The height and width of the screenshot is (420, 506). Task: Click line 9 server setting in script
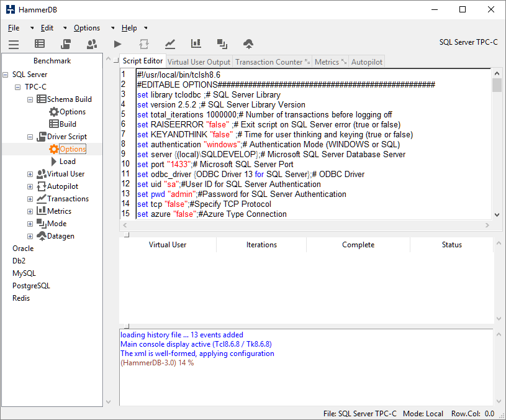pyautogui.click(x=271, y=154)
